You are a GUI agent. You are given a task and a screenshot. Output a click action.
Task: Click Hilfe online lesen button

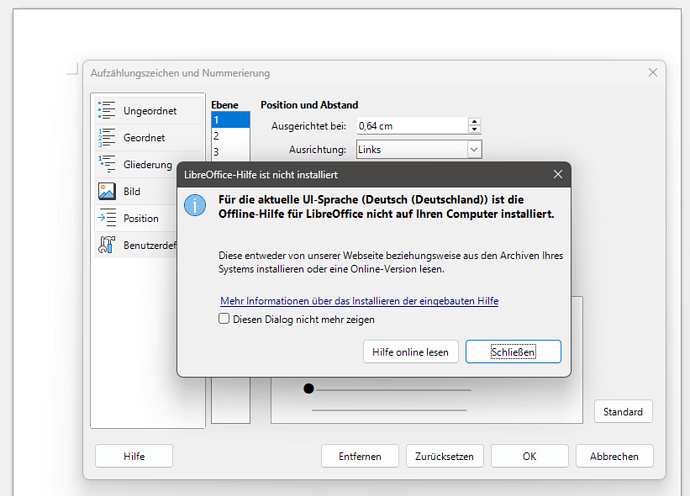[411, 352]
